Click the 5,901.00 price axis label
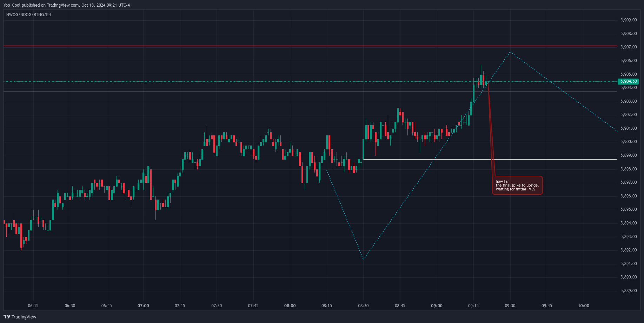The width and height of the screenshot is (644, 323). (x=629, y=128)
